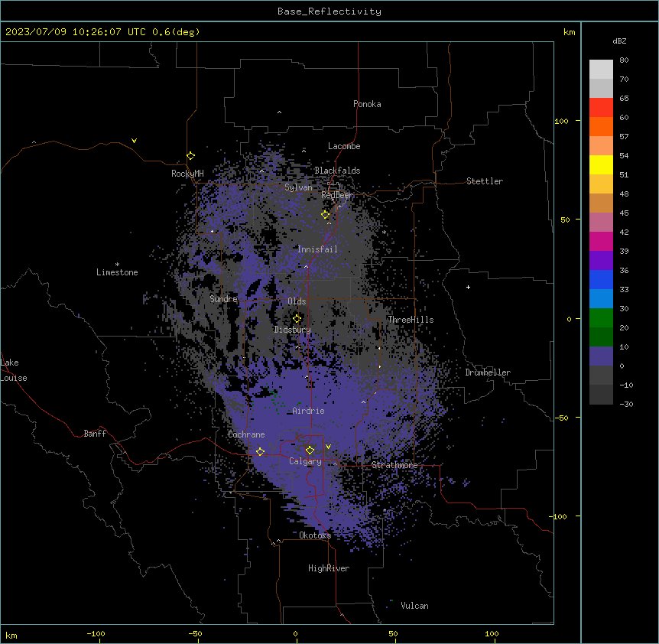Click the Lacombe label
The width and height of the screenshot is (659, 644).
(x=344, y=146)
